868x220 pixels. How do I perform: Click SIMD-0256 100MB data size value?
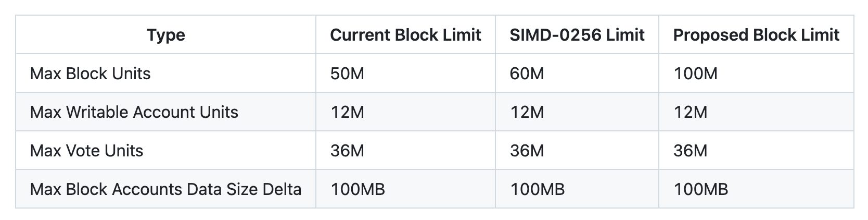tap(538, 189)
